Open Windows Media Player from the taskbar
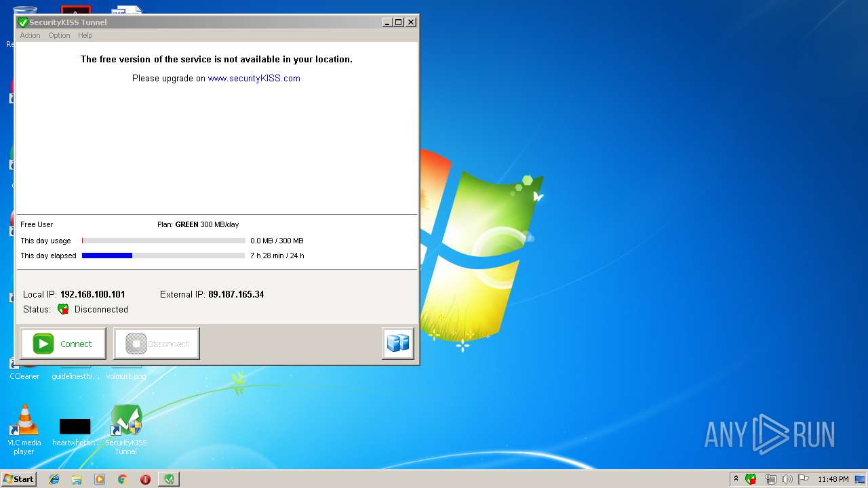The height and width of the screenshot is (488, 868). (100, 479)
